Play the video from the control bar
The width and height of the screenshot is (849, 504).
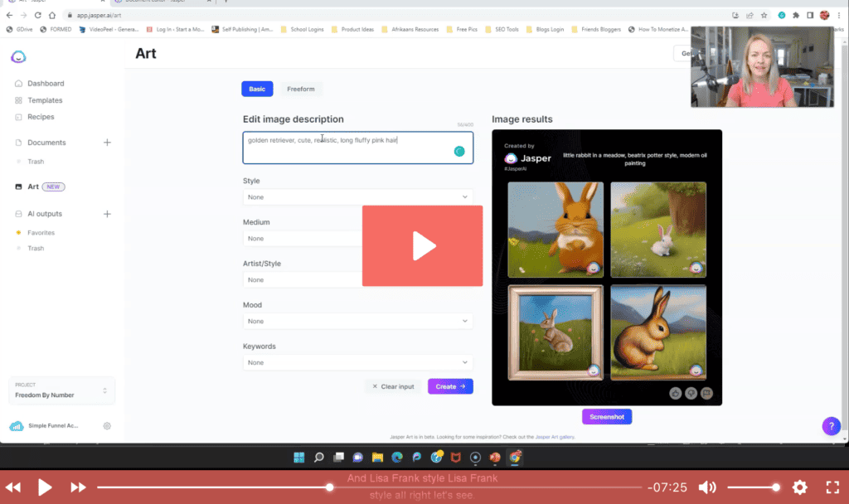point(45,487)
